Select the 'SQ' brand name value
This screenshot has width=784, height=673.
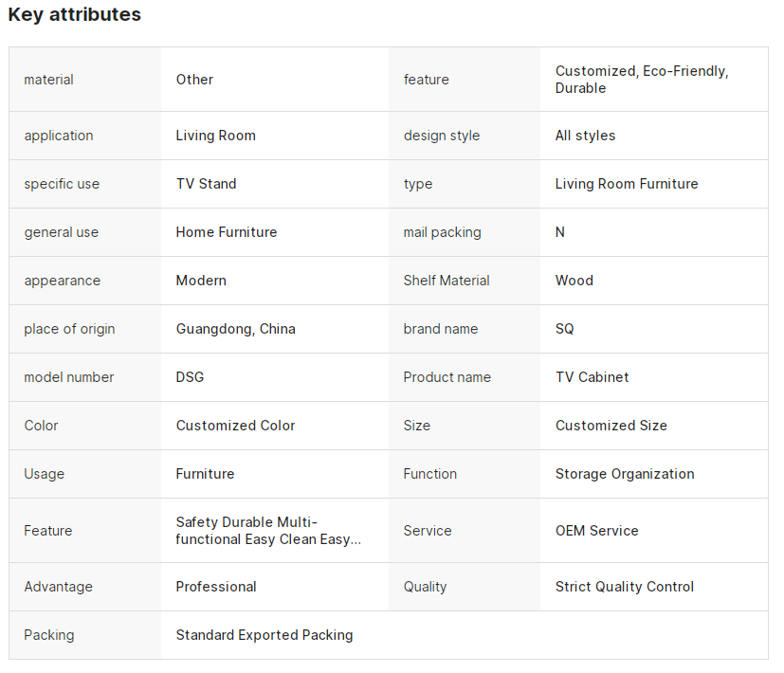coord(564,329)
